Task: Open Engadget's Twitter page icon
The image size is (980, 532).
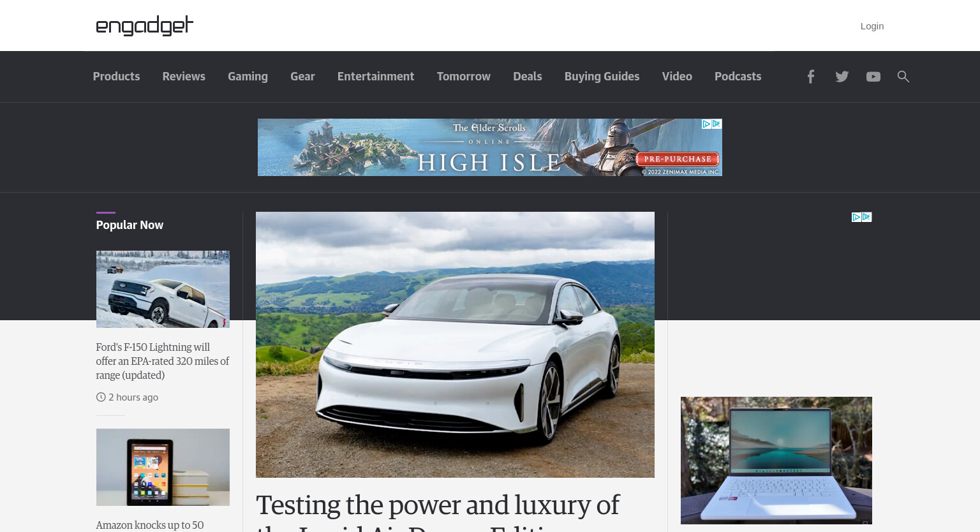Action: pos(842,77)
